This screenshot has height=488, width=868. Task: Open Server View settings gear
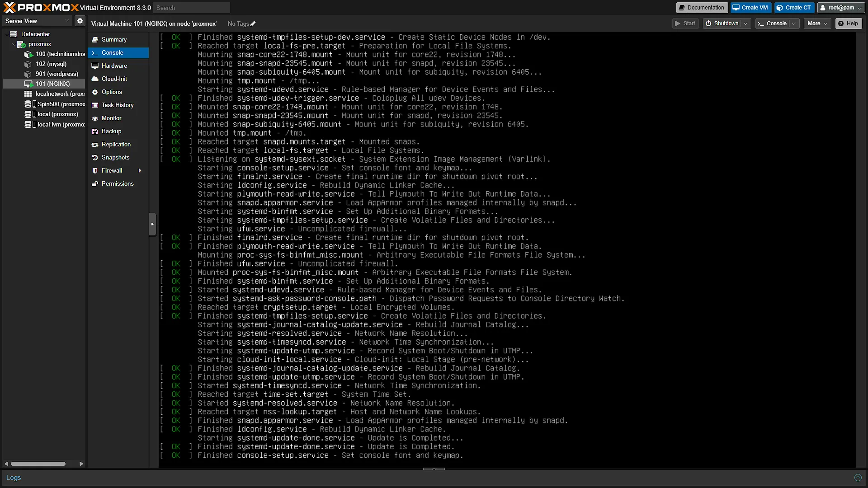[80, 21]
